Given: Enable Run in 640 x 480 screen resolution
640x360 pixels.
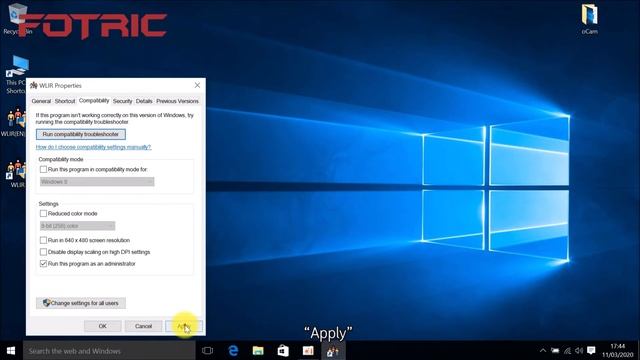Looking at the screenshot, I should click(x=43, y=240).
